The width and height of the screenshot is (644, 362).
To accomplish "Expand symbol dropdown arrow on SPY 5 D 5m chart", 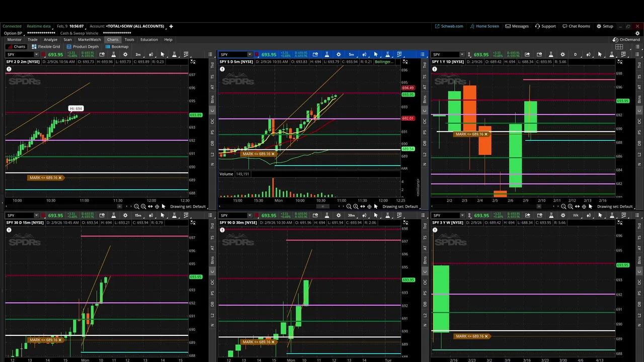I will click(x=250, y=54).
